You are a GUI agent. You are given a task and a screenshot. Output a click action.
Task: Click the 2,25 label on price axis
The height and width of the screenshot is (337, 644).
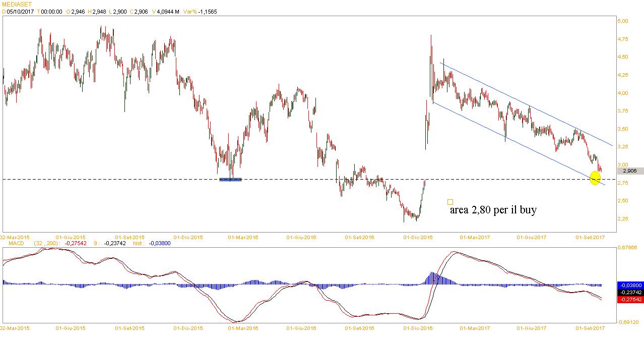[622, 219]
